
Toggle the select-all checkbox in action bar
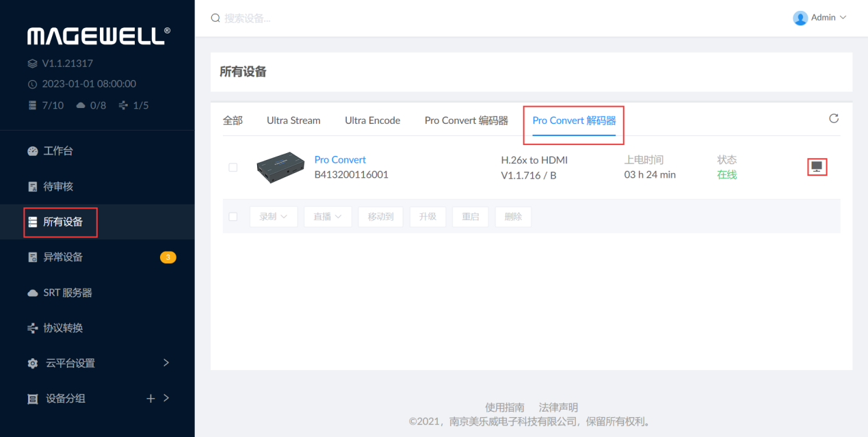point(233,217)
